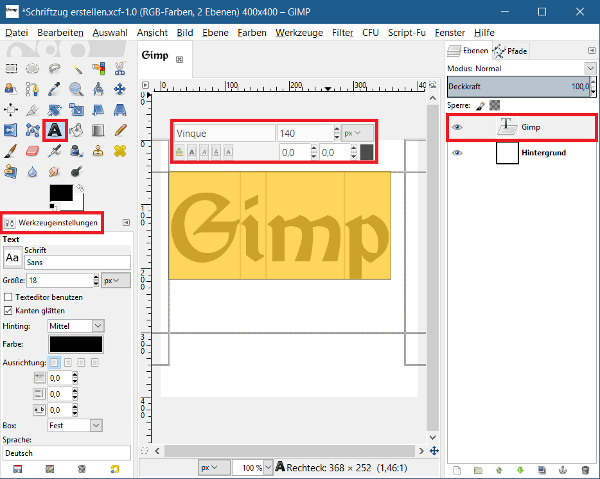
Task: Select the Eraser tool
Action: (33, 151)
